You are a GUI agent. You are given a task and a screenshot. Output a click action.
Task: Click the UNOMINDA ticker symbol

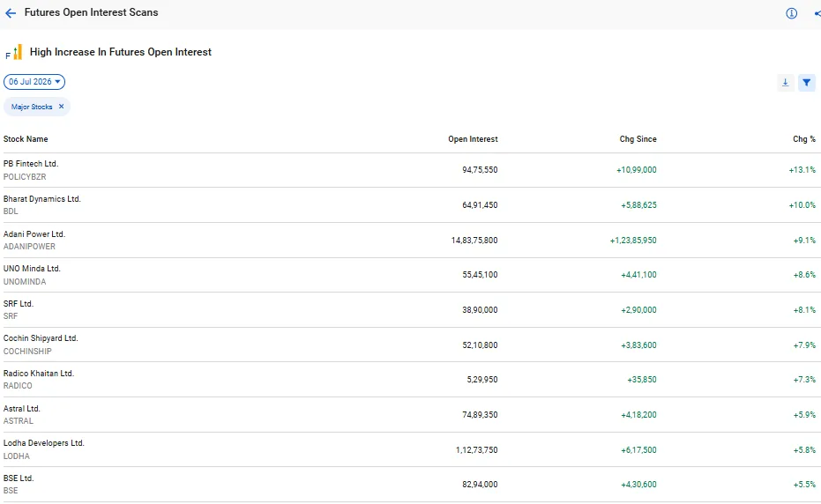click(25, 282)
